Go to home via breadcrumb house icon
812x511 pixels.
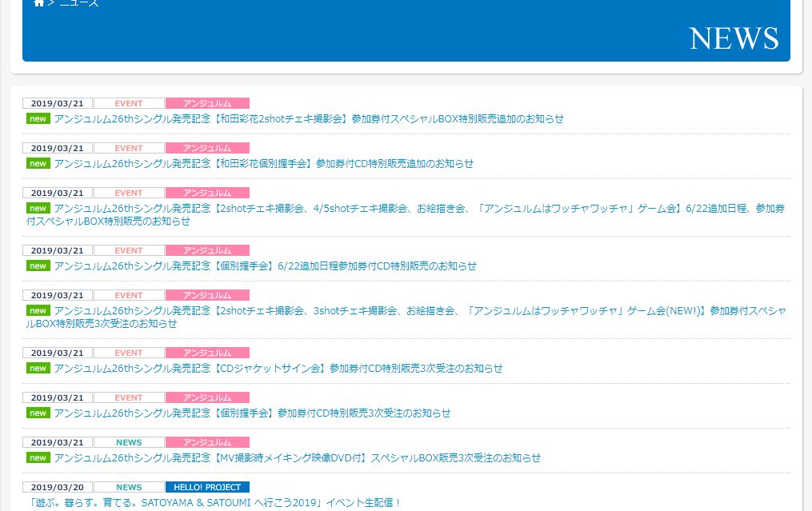(39, 2)
